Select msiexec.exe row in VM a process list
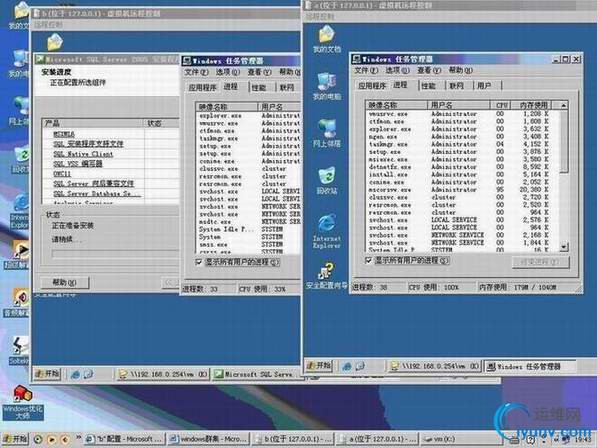 [463, 159]
